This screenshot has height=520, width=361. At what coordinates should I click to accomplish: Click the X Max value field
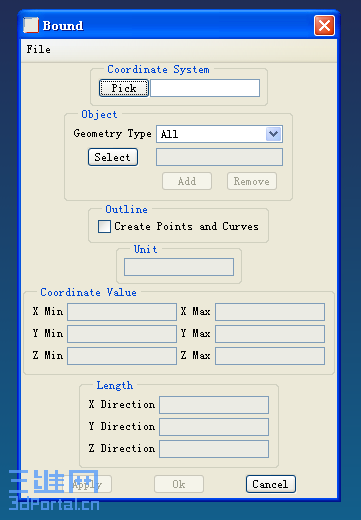click(270, 312)
